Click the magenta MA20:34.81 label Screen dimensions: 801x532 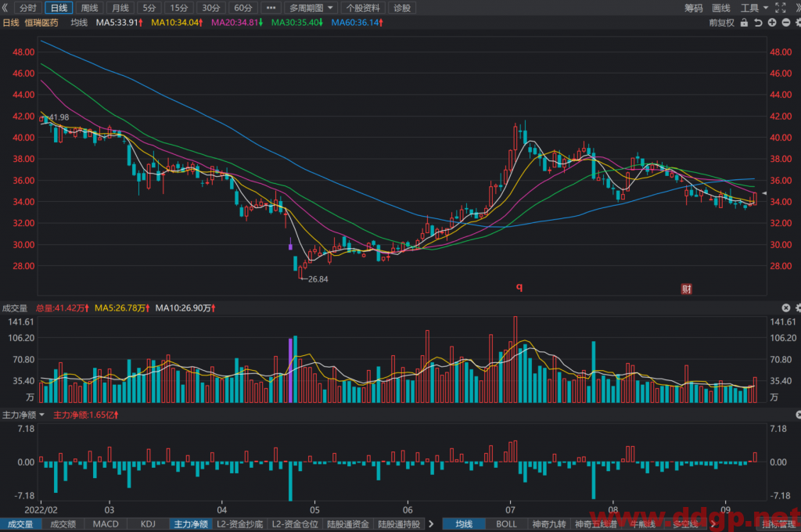[237, 23]
